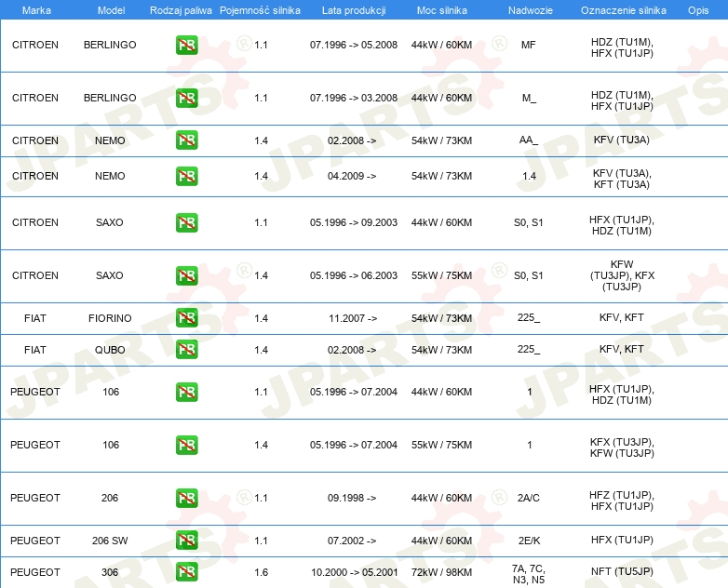The height and width of the screenshot is (588, 728).
Task: Click the Saxo KFW (TU3JP), KFX engine codes
Action: 622,275
